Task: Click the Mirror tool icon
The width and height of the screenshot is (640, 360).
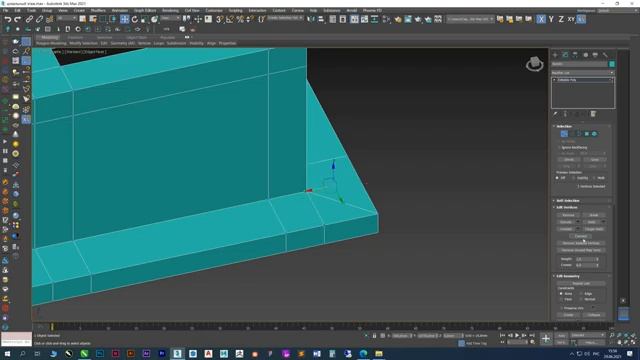Action: click(311, 19)
